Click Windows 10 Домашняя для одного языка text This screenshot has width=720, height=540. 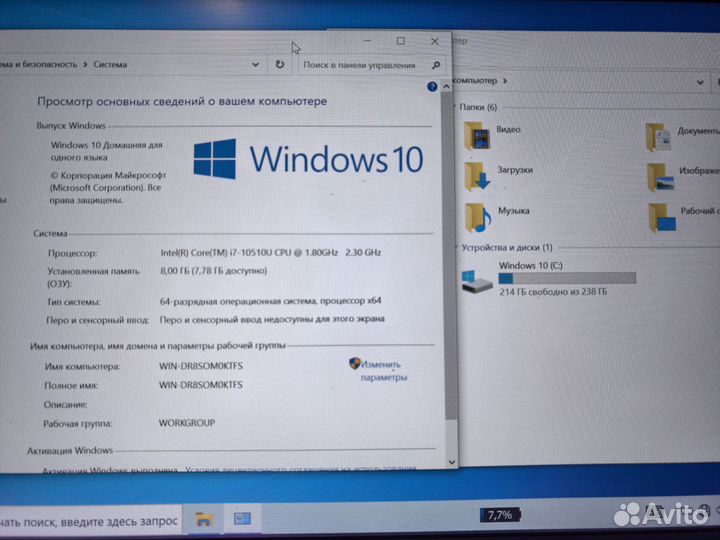[x=107, y=151]
